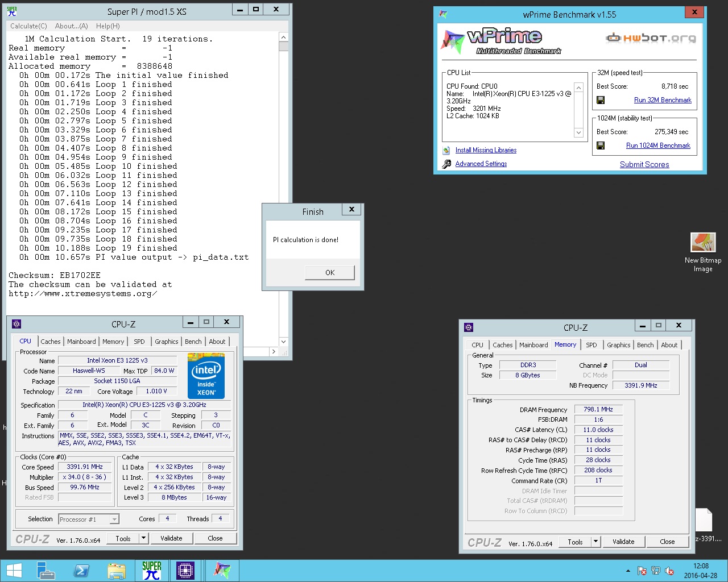728x582 pixels.
Task: Switch to wPrime taskbar icon
Action: (x=222, y=571)
